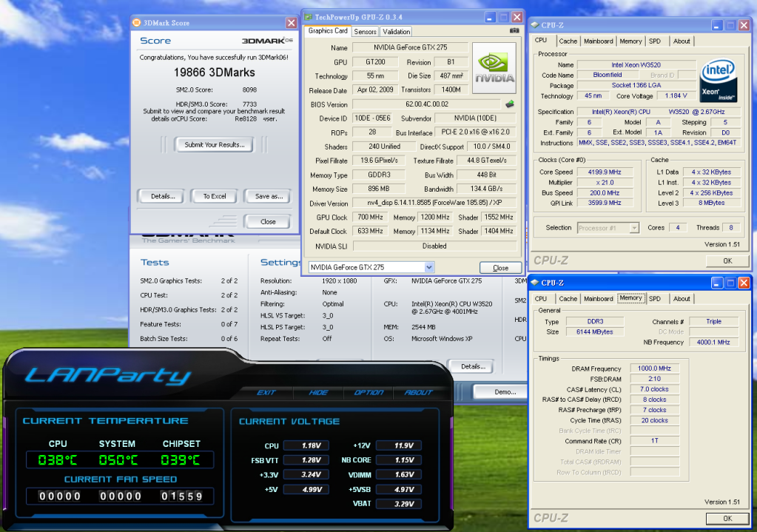Image resolution: width=757 pixels, height=532 pixels.
Task: Click the To Excel button
Action: coord(215,196)
